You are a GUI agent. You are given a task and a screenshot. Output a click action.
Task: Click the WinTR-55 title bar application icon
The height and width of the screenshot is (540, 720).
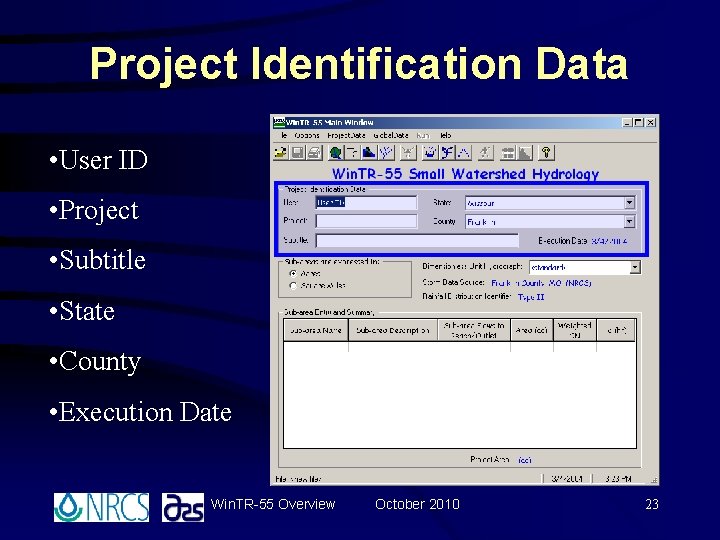(279, 122)
